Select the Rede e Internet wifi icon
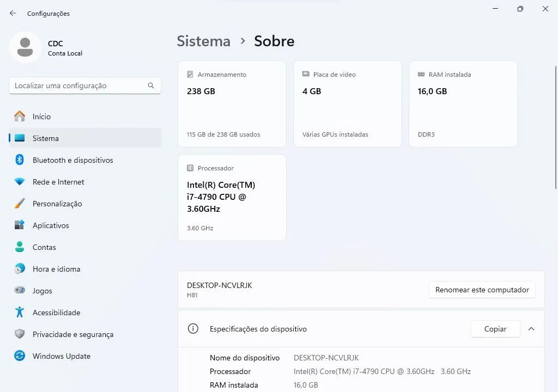558x392 pixels. 20,182
